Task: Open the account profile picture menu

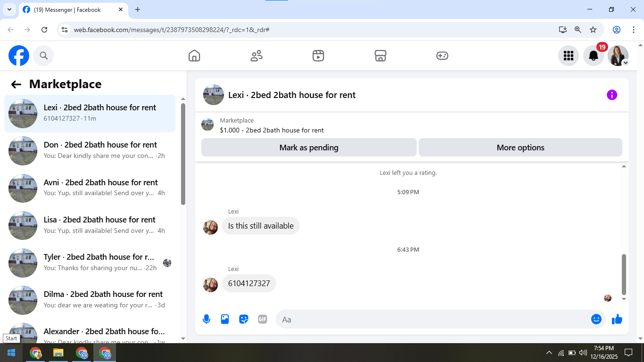Action: click(618, 56)
